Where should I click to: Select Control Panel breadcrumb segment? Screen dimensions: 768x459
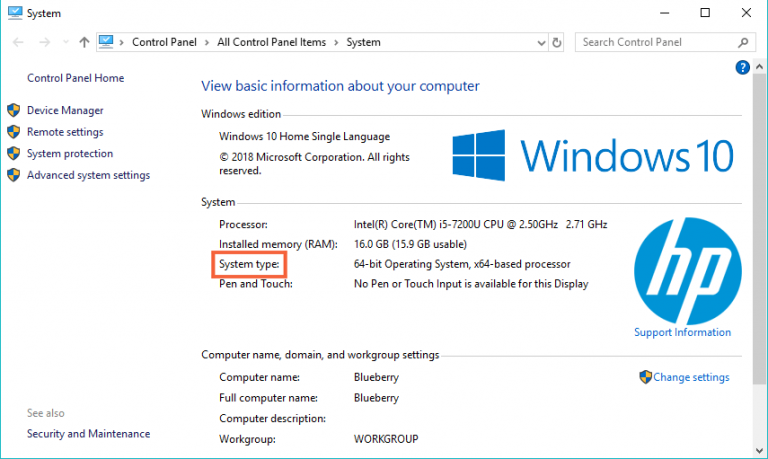click(165, 43)
